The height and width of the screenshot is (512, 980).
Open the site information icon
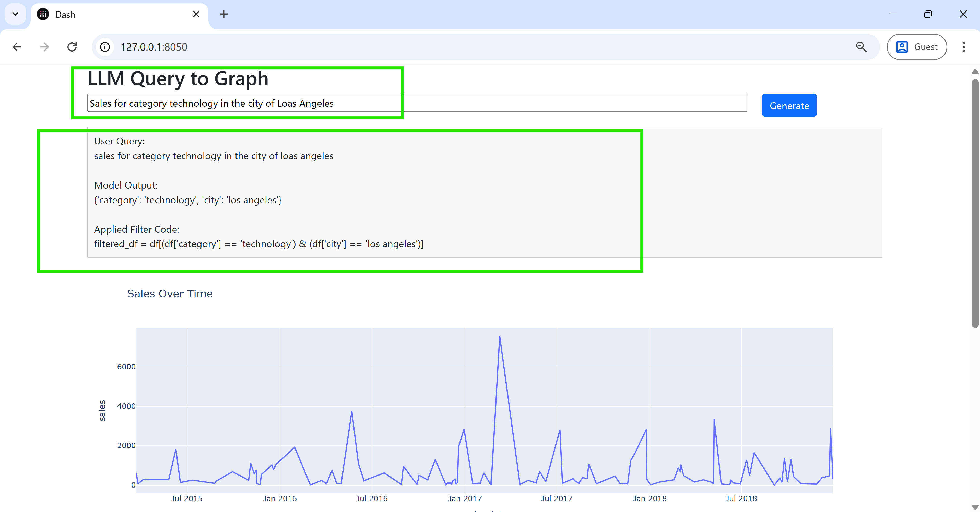105,47
